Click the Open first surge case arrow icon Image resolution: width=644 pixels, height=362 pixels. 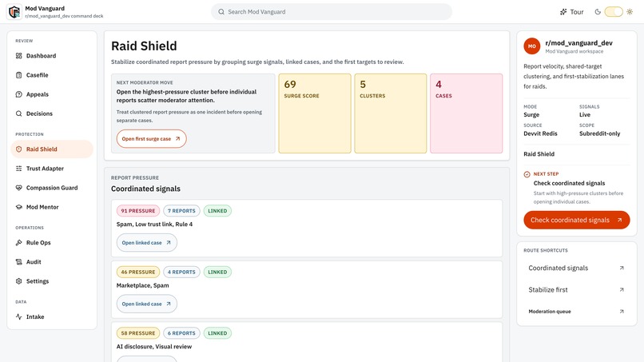pyautogui.click(x=178, y=139)
